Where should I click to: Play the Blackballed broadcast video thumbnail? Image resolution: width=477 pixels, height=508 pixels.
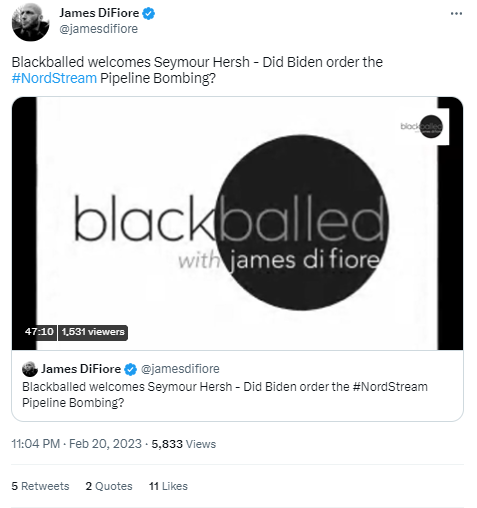[237, 223]
